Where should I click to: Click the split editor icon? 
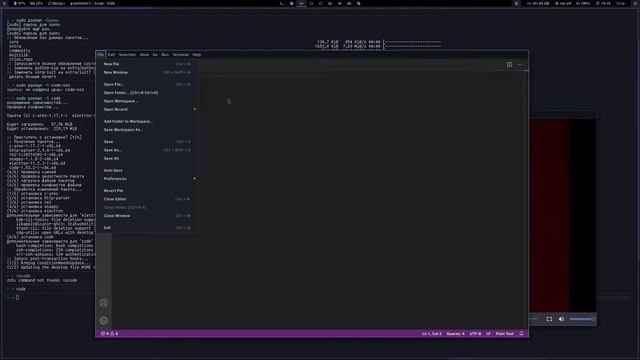tap(509, 64)
